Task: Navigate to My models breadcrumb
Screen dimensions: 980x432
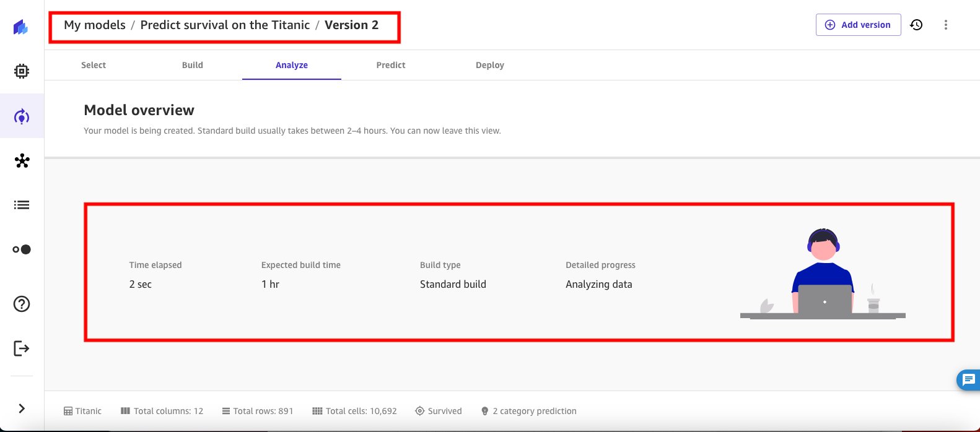Action: 95,25
